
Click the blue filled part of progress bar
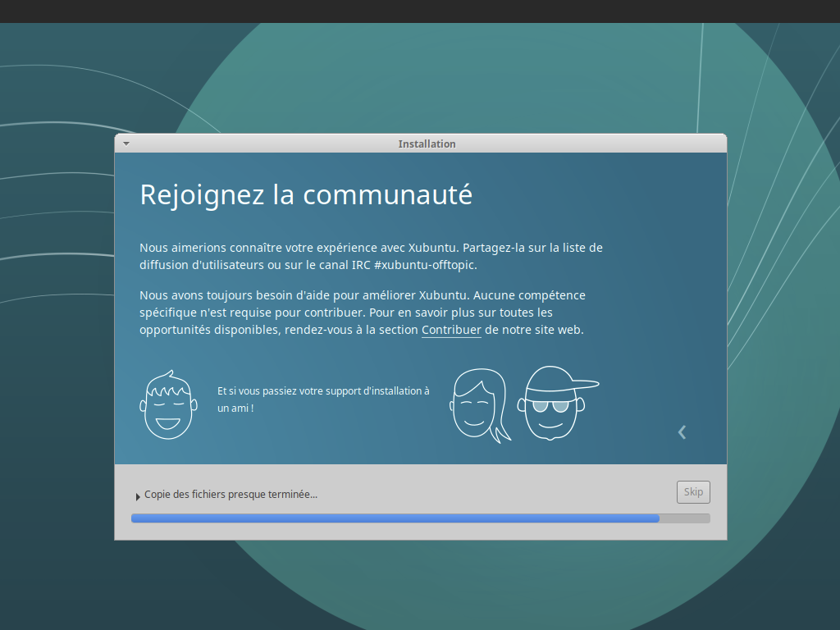pos(394,518)
